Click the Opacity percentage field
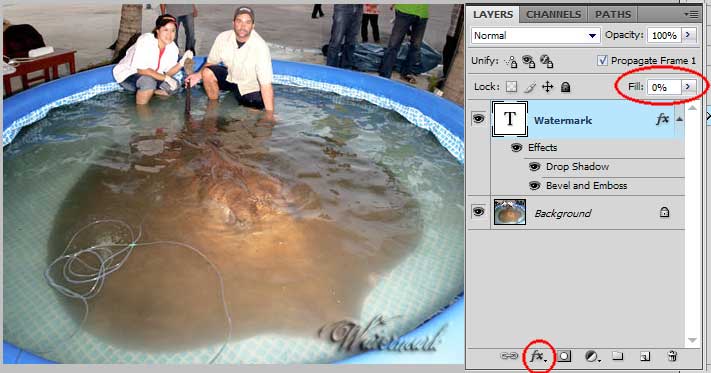 click(664, 35)
